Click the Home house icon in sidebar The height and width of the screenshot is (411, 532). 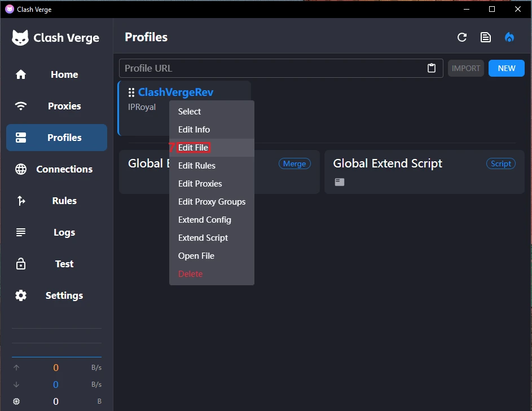pos(21,74)
